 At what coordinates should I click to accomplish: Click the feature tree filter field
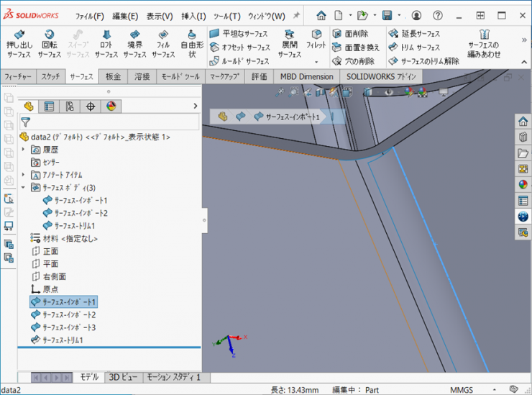click(108, 122)
